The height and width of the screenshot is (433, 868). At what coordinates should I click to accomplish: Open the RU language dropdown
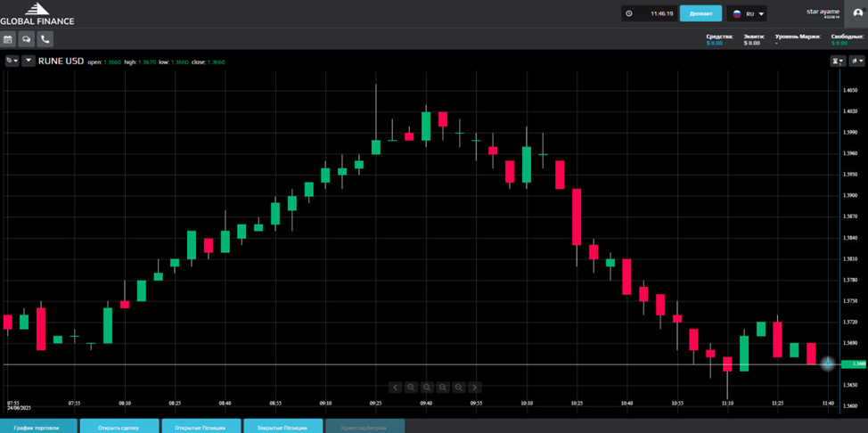[x=747, y=13]
